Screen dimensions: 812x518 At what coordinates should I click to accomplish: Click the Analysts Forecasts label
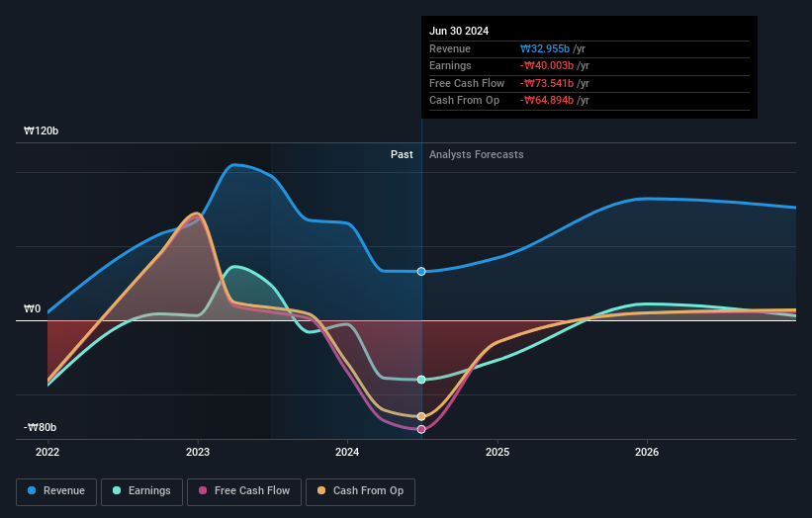coord(477,155)
